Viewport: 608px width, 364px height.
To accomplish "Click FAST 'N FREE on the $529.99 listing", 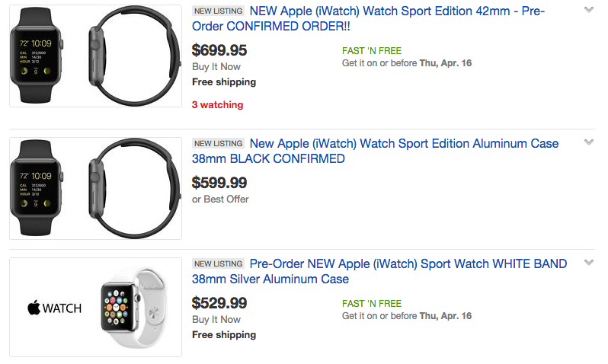I will [x=372, y=303].
